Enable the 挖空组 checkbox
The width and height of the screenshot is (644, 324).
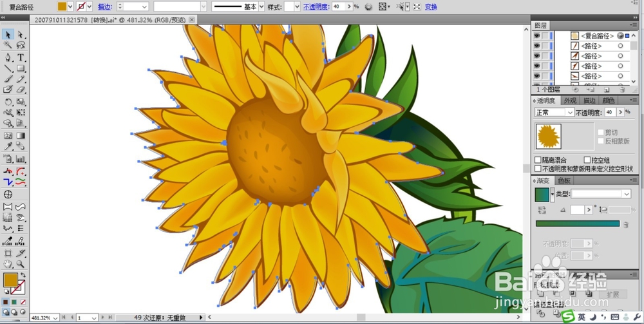tap(587, 160)
